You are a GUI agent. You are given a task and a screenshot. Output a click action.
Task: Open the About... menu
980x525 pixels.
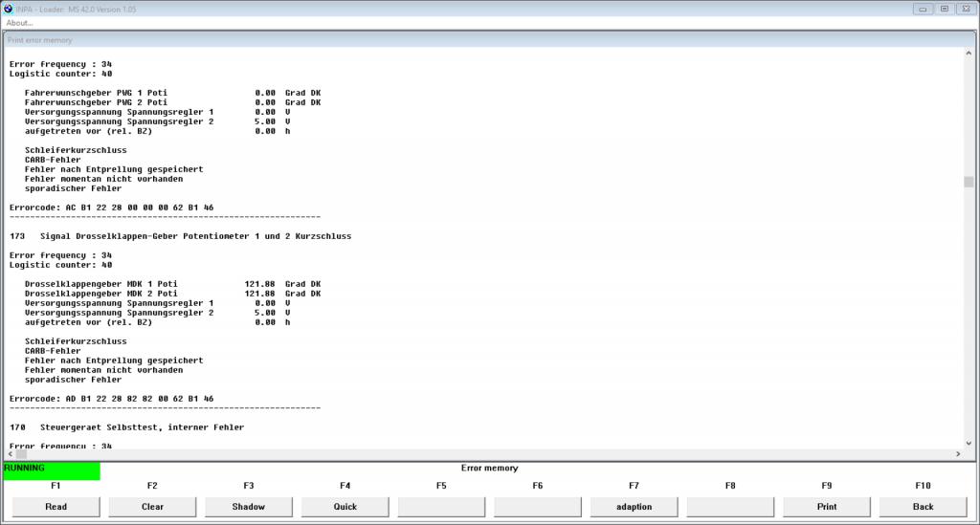pos(20,23)
